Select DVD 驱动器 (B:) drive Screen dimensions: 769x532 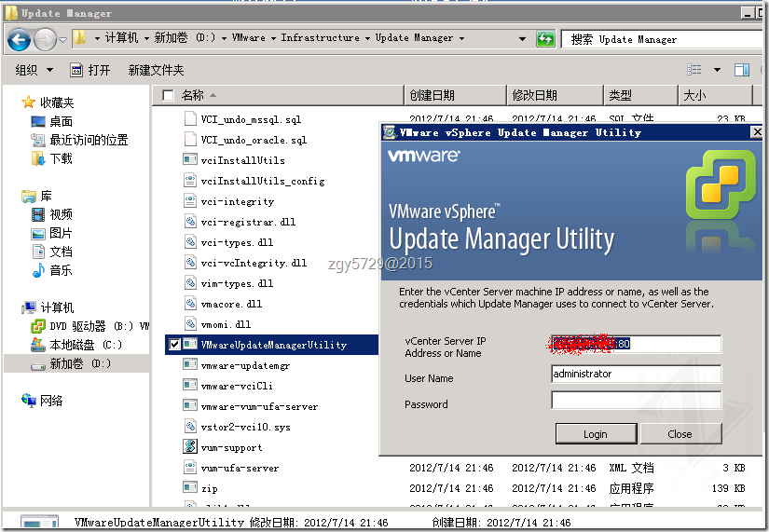coord(89,326)
